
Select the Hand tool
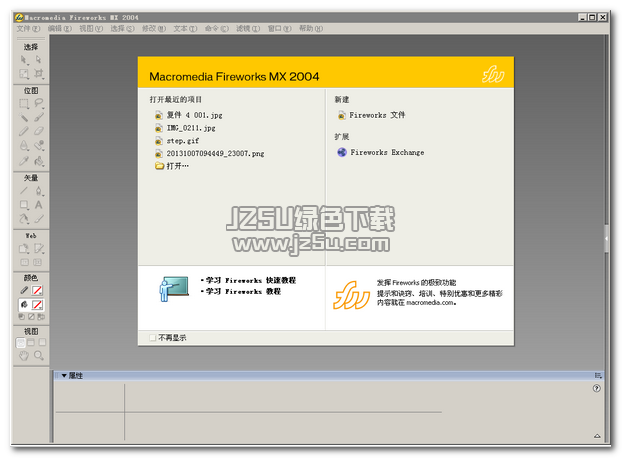[24, 356]
